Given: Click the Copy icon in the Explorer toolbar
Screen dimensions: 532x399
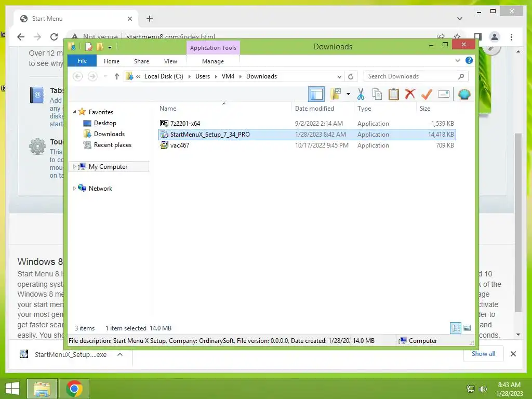Looking at the screenshot, I should 377,94.
